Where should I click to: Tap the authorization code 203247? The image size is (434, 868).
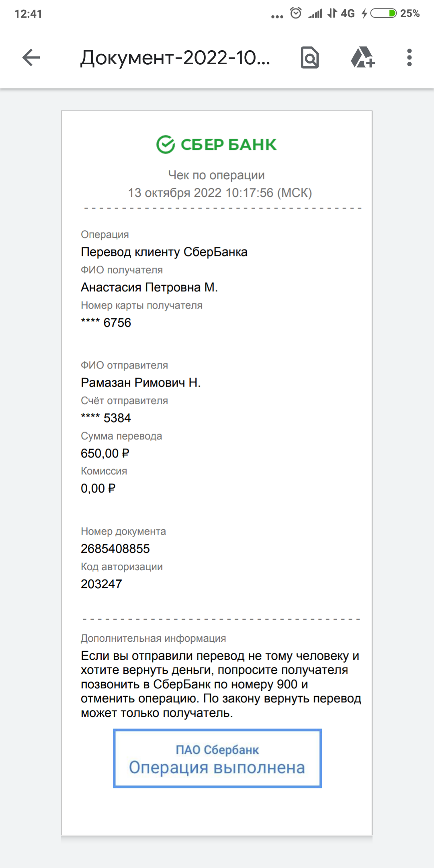[x=101, y=584]
